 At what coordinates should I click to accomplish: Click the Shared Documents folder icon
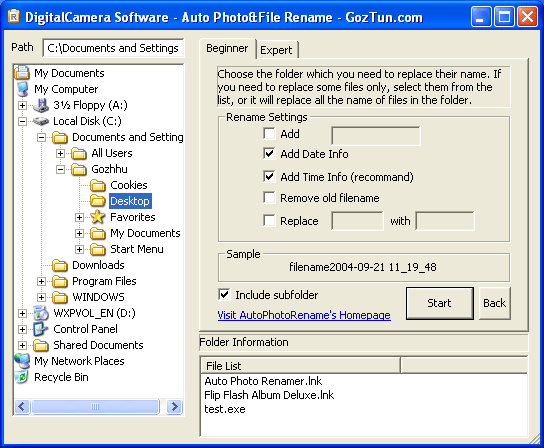(41, 345)
